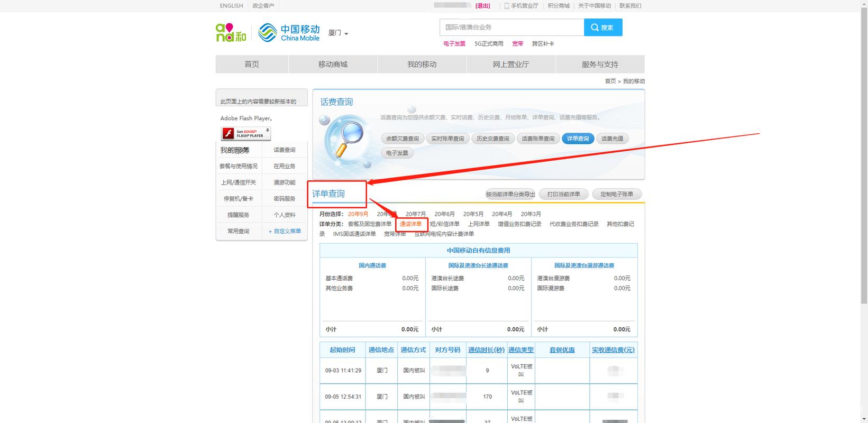This screenshot has width=868, height=423.
Task: Select 上网详单 category
Action: [x=479, y=224]
